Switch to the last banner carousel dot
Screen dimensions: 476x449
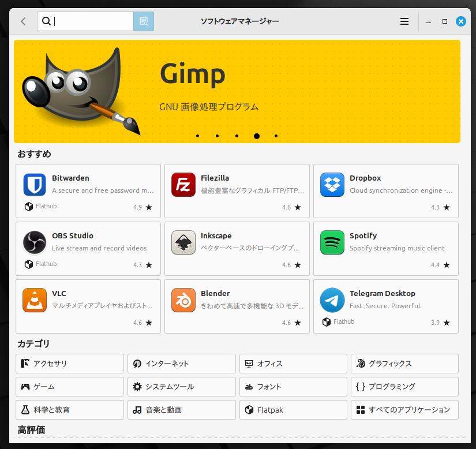276,136
